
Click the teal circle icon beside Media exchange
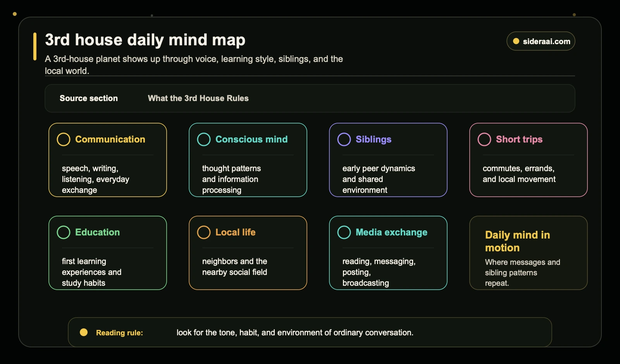pyautogui.click(x=344, y=232)
